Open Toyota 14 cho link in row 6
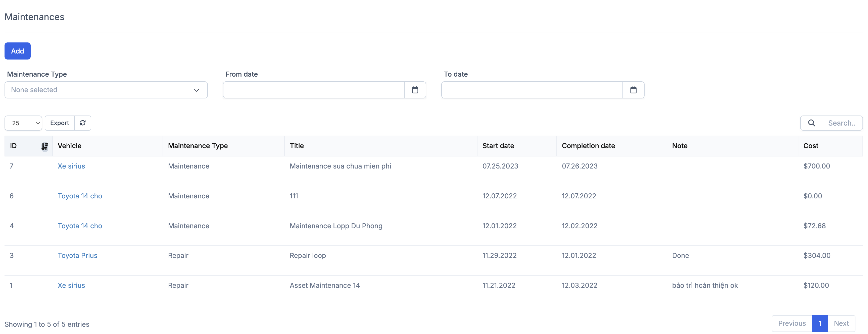This screenshot has width=868, height=334. coord(79,196)
